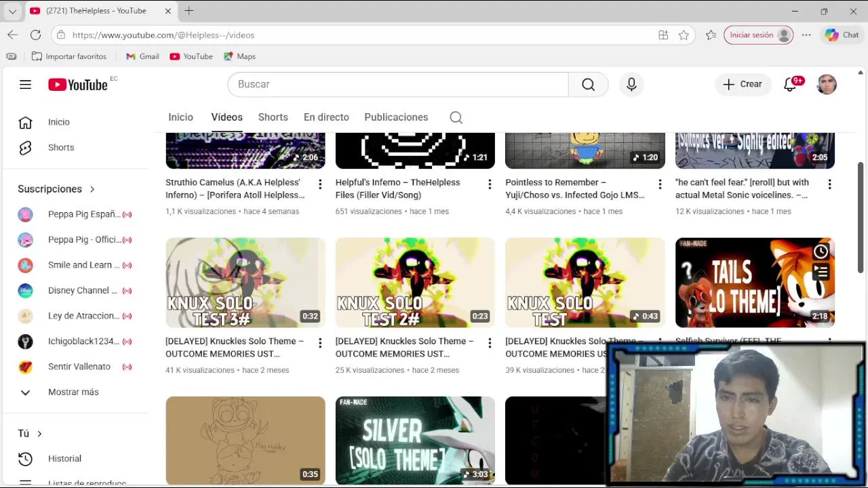Open the Gmail bookmark
The image size is (868, 488).
142,56
